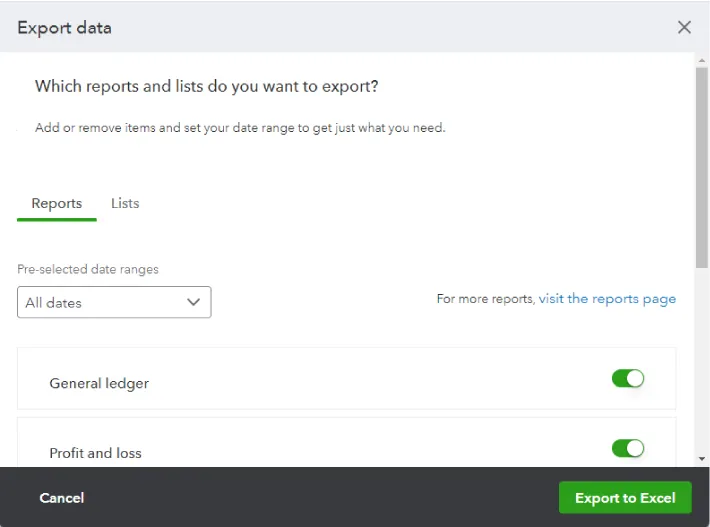
Task: Turn off the Profit and loss toggle
Action: (628, 449)
